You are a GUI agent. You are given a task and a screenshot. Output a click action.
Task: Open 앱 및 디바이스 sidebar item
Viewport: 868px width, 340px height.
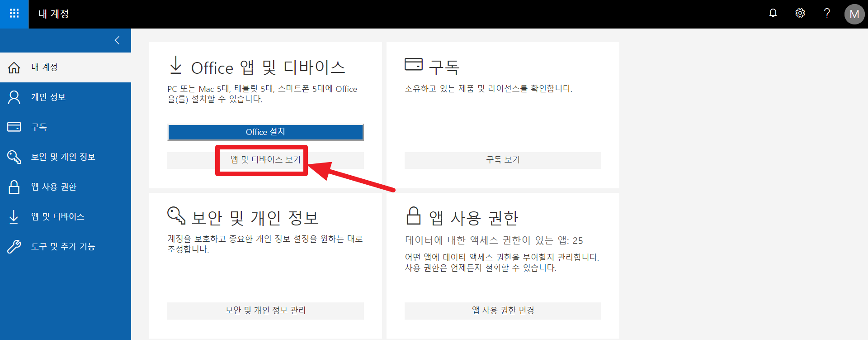point(66,217)
